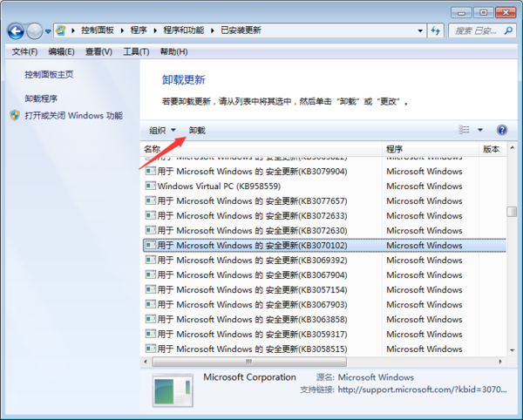Screen dimensions: 523x420
Task: Click vertical scrollbar down arrow
Action: (x=512, y=350)
